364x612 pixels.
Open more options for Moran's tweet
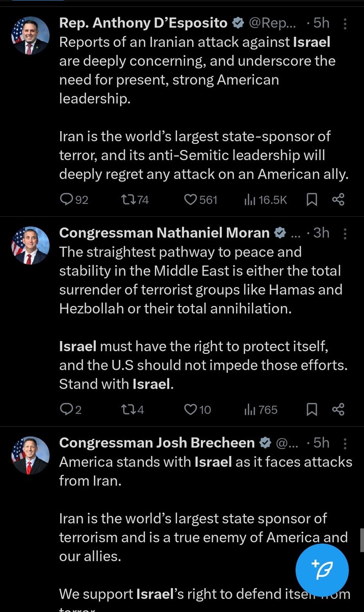pyautogui.click(x=345, y=234)
